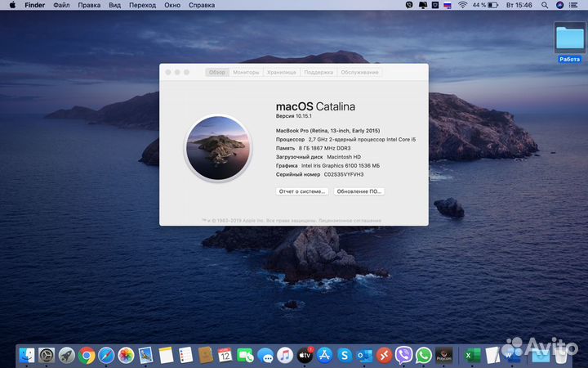Viewport: 588px width, 368px height.
Task: Click Macintosh HD startup disk text
Action: tap(344, 157)
